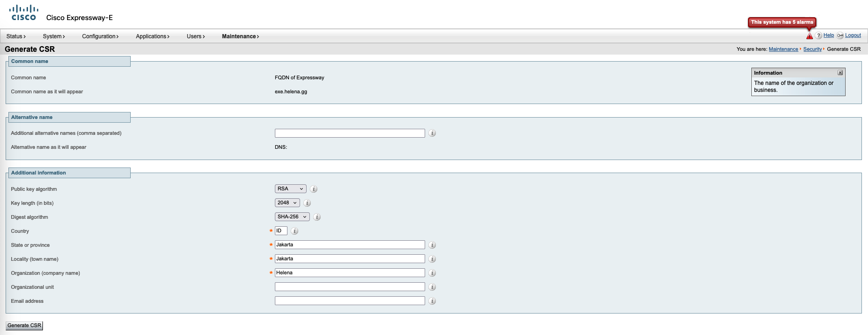The height and width of the screenshot is (335, 868).
Task: Open the Key length 2048 dropdown
Action: click(287, 203)
